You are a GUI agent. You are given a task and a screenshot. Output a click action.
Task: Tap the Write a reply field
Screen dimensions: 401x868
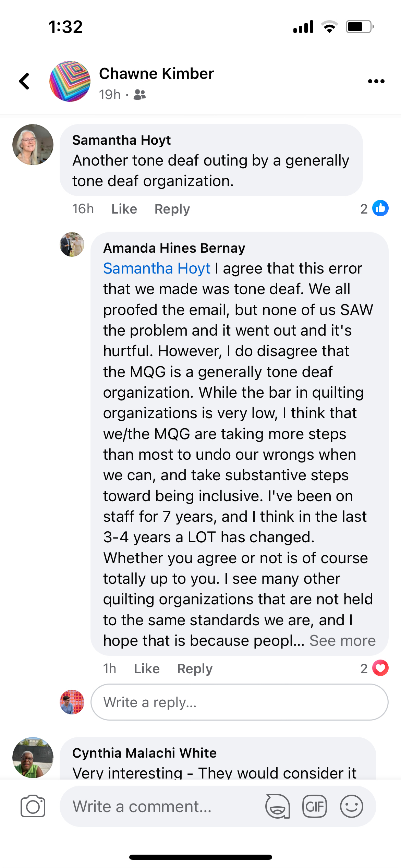[x=239, y=702]
